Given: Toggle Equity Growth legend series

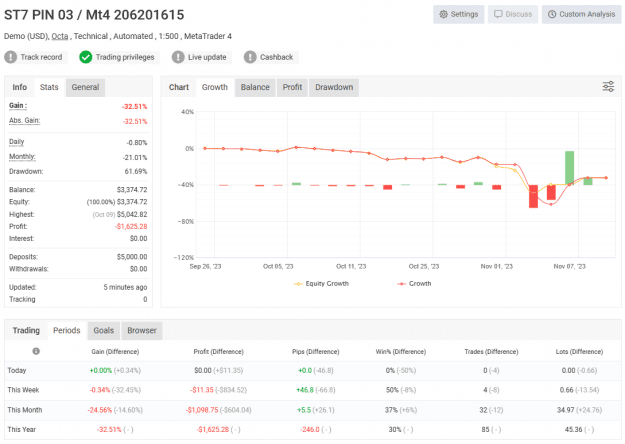Looking at the screenshot, I should [322, 283].
